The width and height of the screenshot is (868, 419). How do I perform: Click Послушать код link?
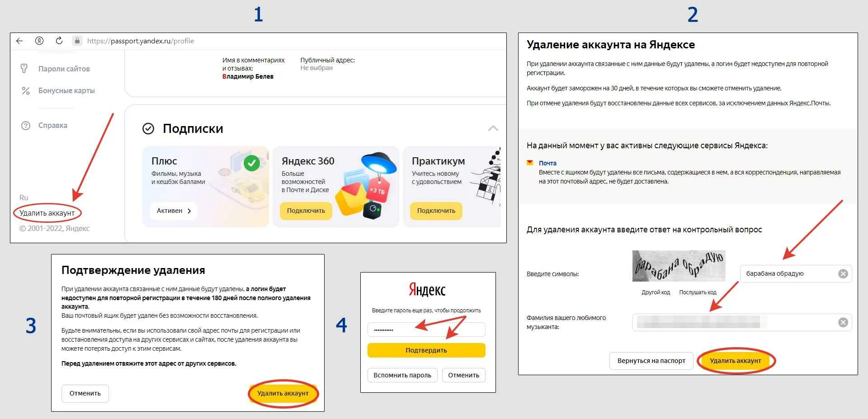click(698, 292)
